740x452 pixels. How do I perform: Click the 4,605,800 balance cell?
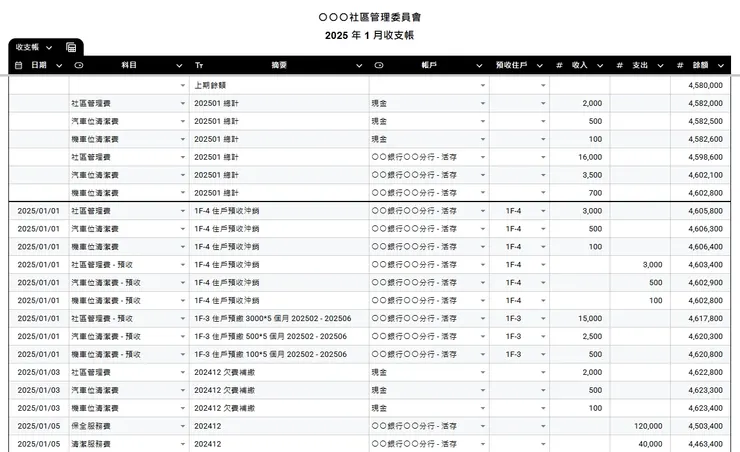pos(700,211)
